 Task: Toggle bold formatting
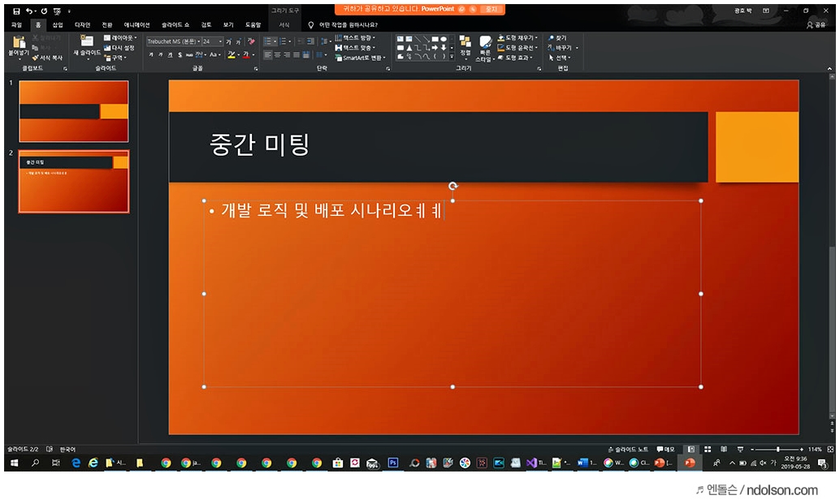click(x=151, y=54)
